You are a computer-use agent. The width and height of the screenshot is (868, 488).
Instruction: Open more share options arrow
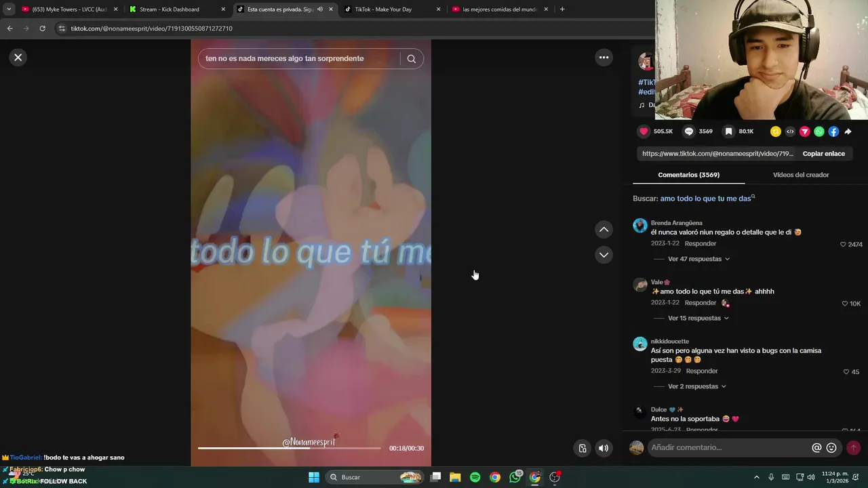click(x=848, y=131)
